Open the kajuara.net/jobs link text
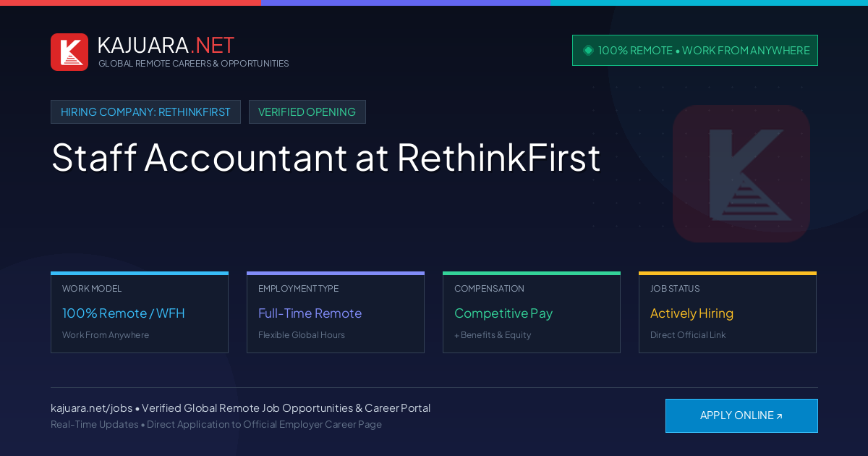 (91, 408)
